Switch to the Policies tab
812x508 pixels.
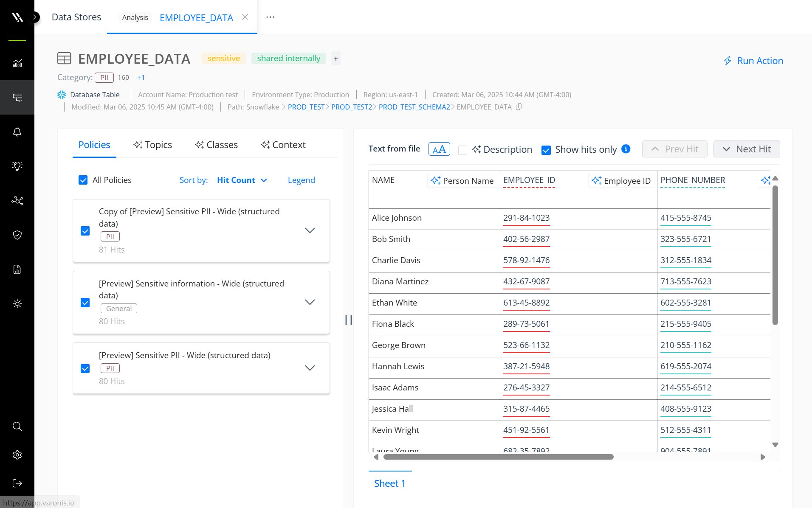point(94,145)
